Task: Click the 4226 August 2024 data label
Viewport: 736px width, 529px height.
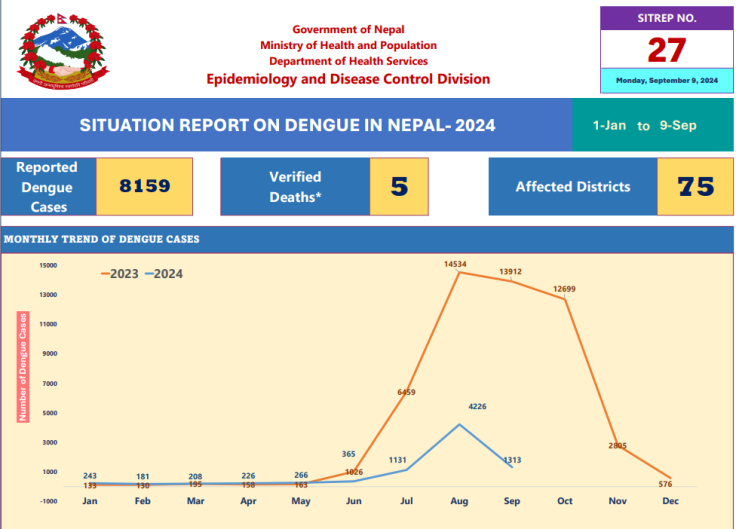Action: tap(477, 406)
